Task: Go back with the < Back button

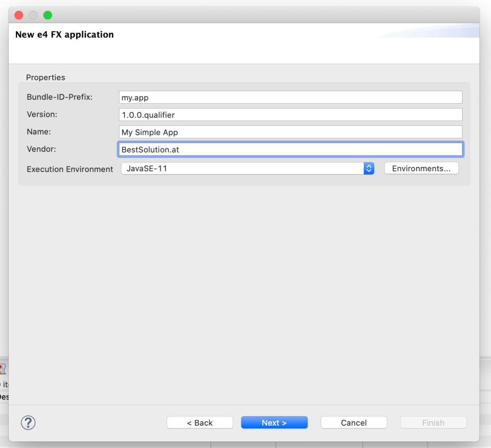Action: [200, 423]
